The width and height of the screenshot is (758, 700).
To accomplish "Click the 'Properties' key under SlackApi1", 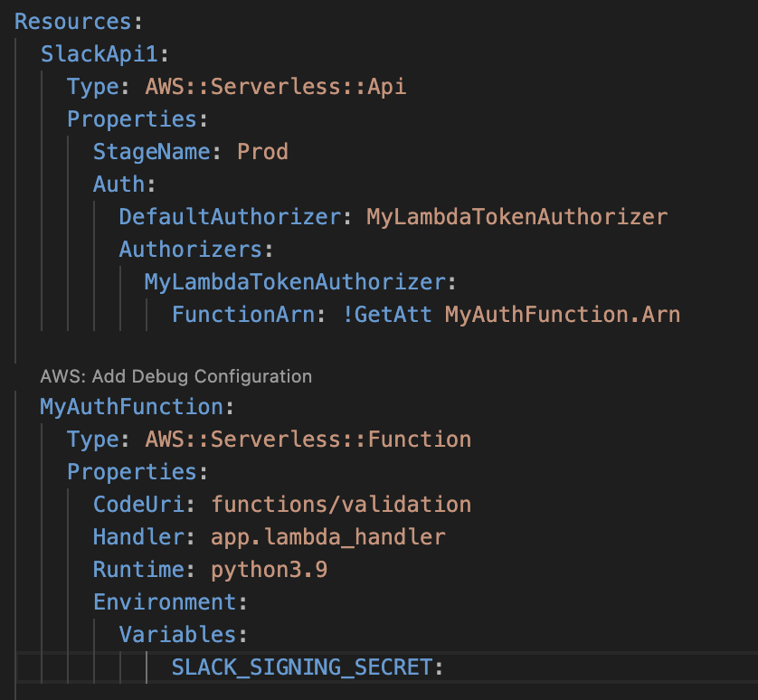I will point(132,119).
